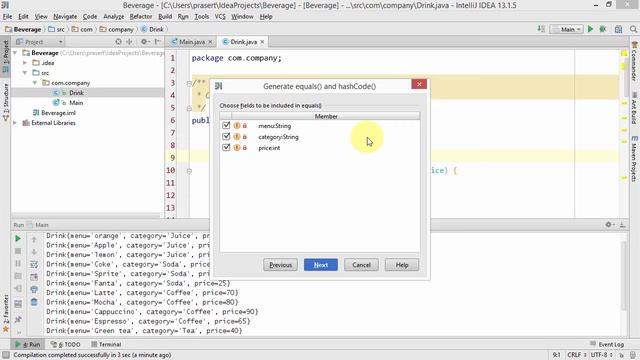Rerun Main using green arrow in Run panel

tap(18, 238)
